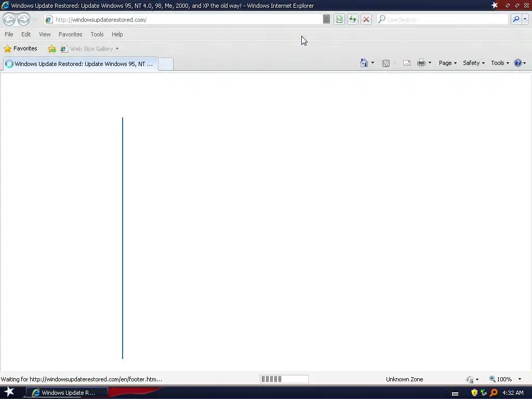Click the yellow security shield tray icon
Screen dimensions: 532x399
tap(474, 393)
